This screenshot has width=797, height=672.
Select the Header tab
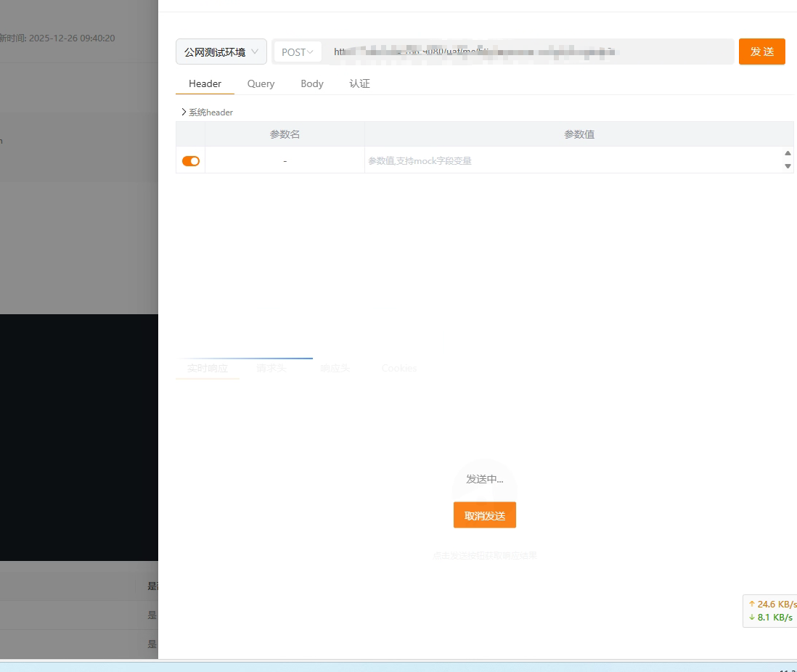pos(205,83)
